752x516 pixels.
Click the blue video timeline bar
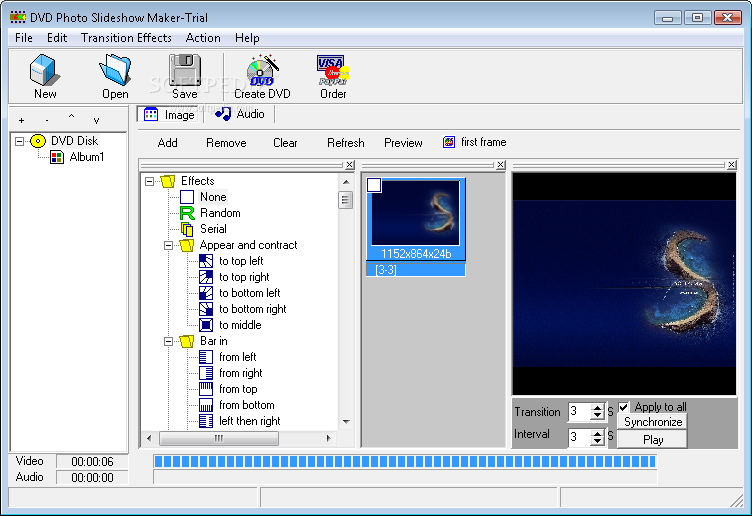tap(405, 461)
